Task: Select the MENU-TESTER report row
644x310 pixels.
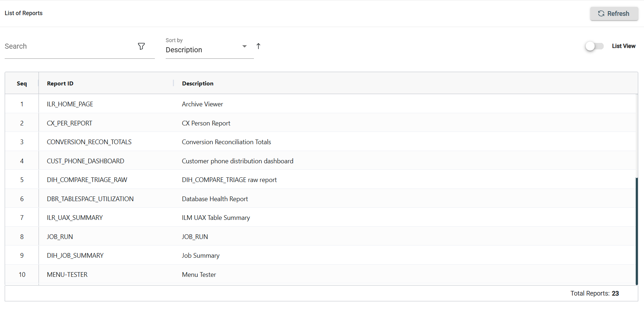Action: coord(67,275)
